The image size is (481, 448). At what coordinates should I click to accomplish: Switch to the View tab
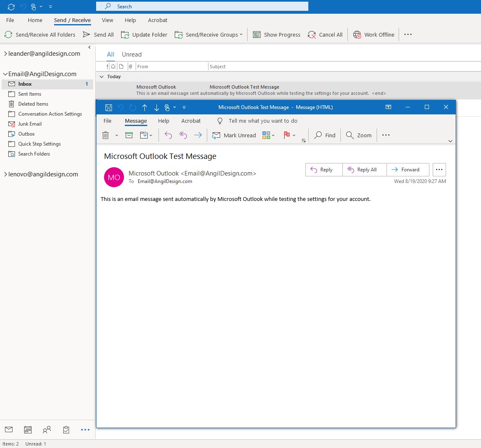tap(107, 20)
